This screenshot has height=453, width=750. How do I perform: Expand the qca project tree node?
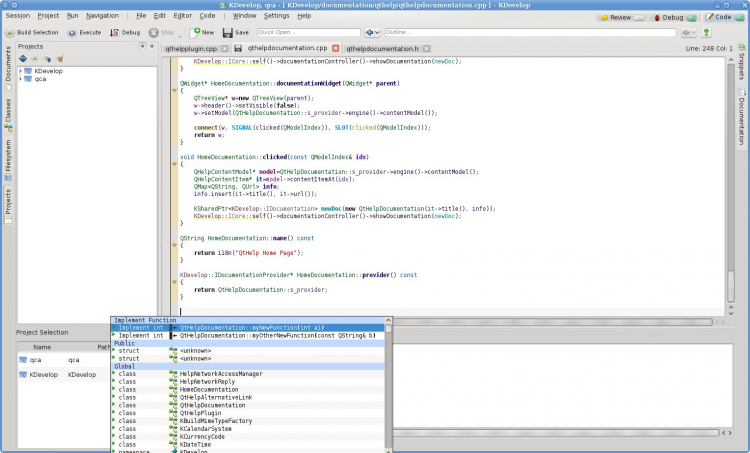click(22, 79)
